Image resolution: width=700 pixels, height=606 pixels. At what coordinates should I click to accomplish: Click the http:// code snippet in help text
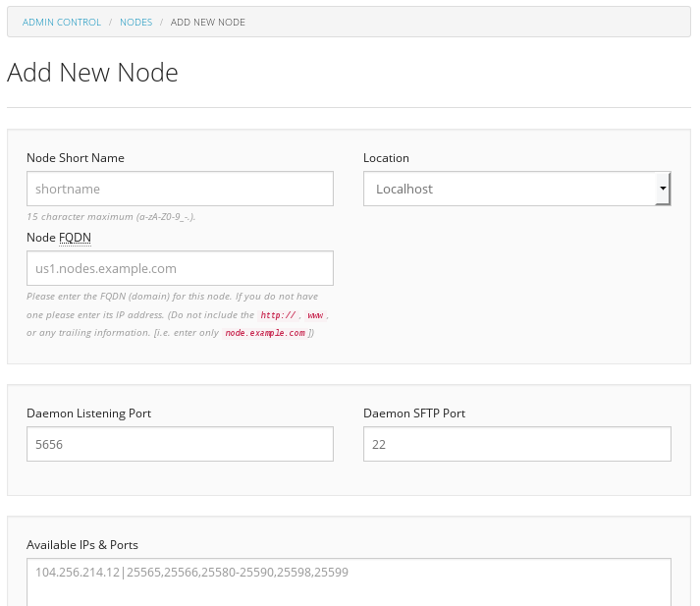(x=277, y=315)
